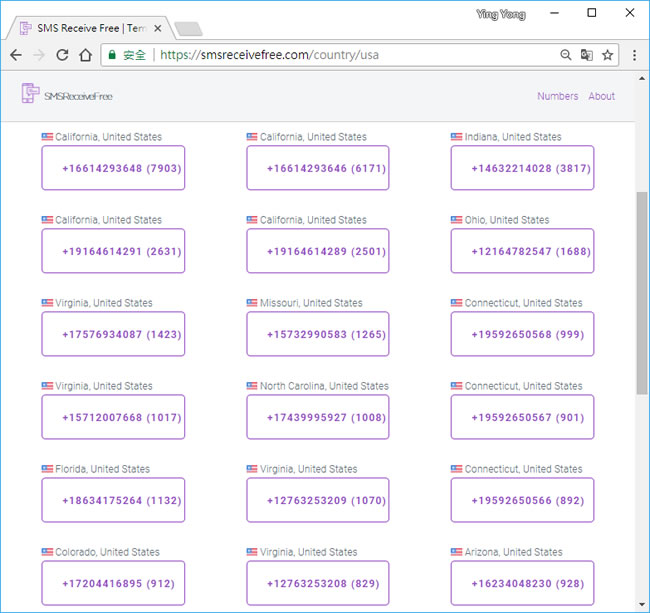Open the Chrome three-dot menu
This screenshot has height=613, width=650.
click(x=634, y=55)
